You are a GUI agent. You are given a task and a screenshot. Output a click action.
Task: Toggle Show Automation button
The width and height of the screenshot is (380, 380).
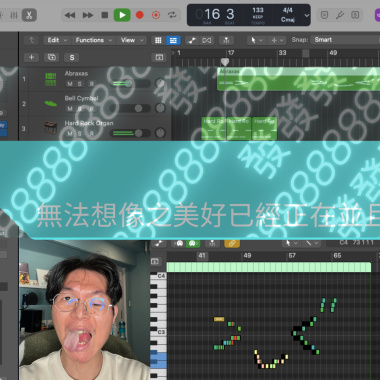pos(192,40)
